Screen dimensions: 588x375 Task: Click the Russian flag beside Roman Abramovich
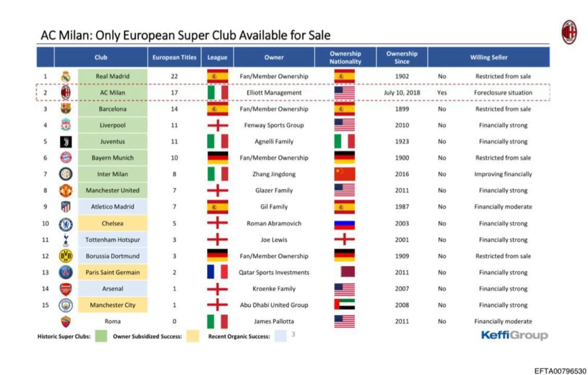pyautogui.click(x=344, y=224)
